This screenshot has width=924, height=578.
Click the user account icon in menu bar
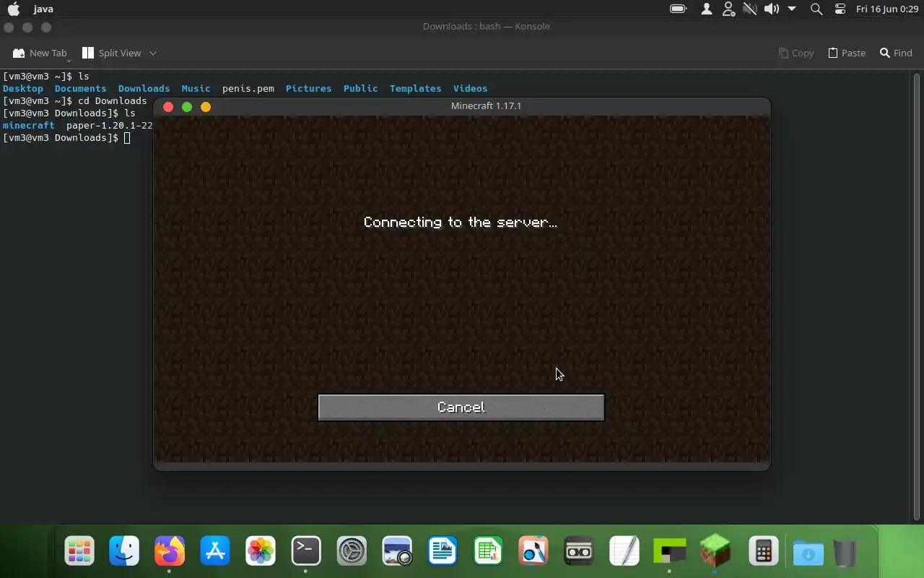[707, 9]
